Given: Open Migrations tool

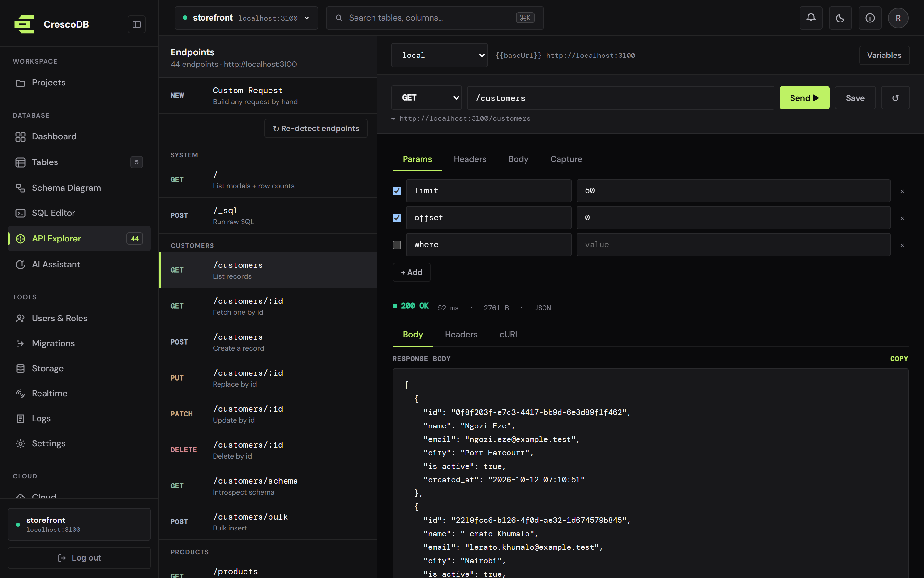Looking at the screenshot, I should pyautogui.click(x=79, y=343).
